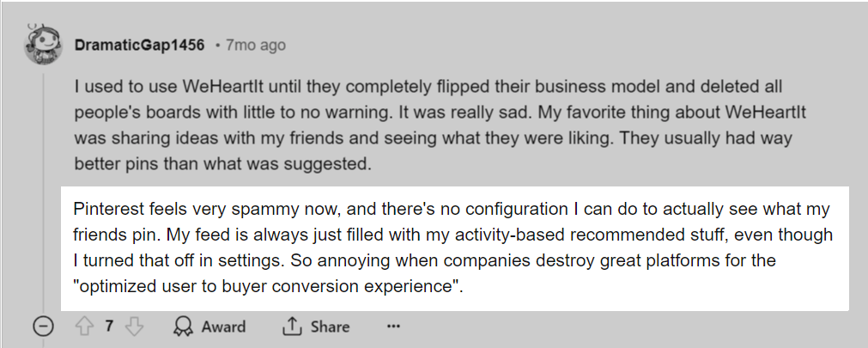Screen dimensions: 868x348
Task: Open the three-dot more options menu
Action: (393, 327)
